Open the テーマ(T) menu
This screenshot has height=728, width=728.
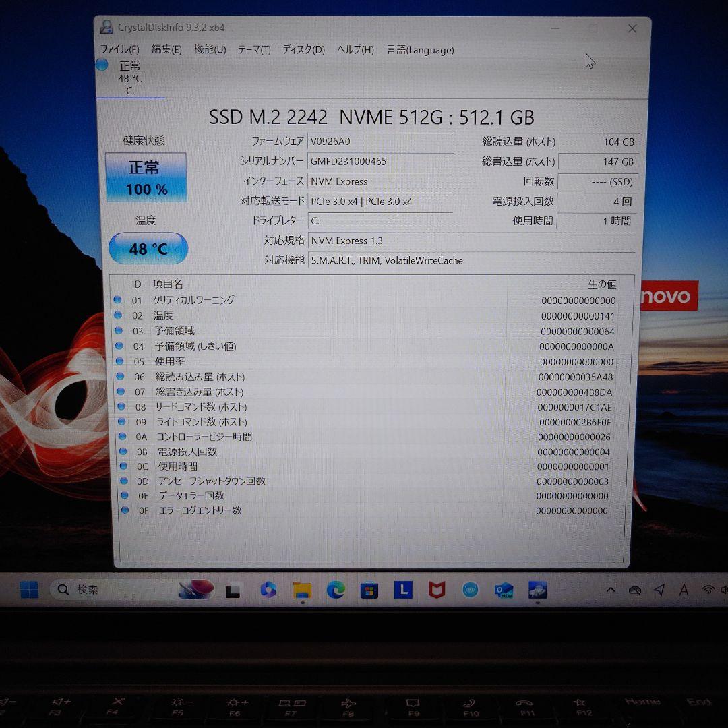254,50
